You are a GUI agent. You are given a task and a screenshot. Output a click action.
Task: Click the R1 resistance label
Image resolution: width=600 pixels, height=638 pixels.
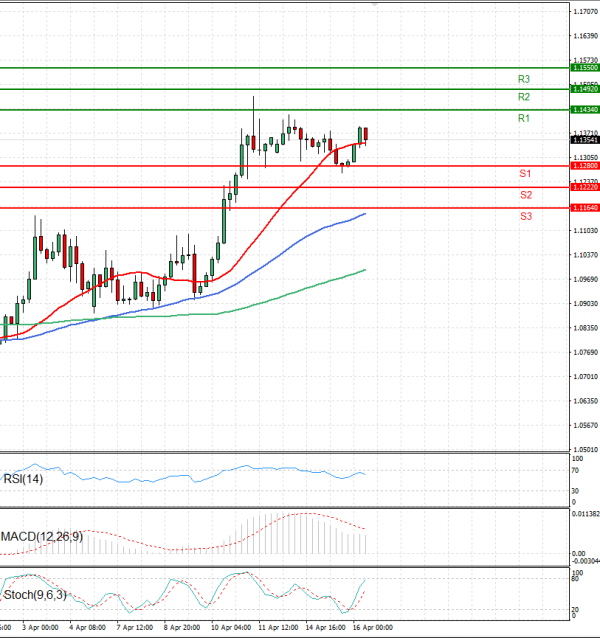tap(523, 119)
